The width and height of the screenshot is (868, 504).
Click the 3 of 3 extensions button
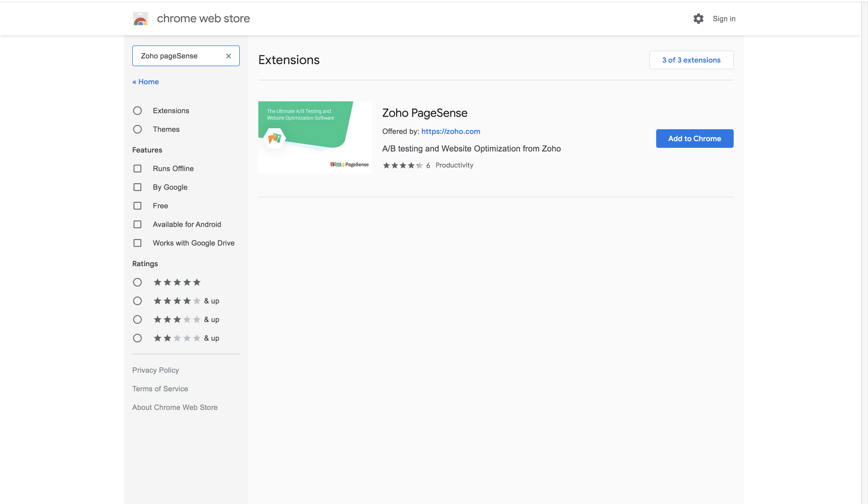pos(691,60)
